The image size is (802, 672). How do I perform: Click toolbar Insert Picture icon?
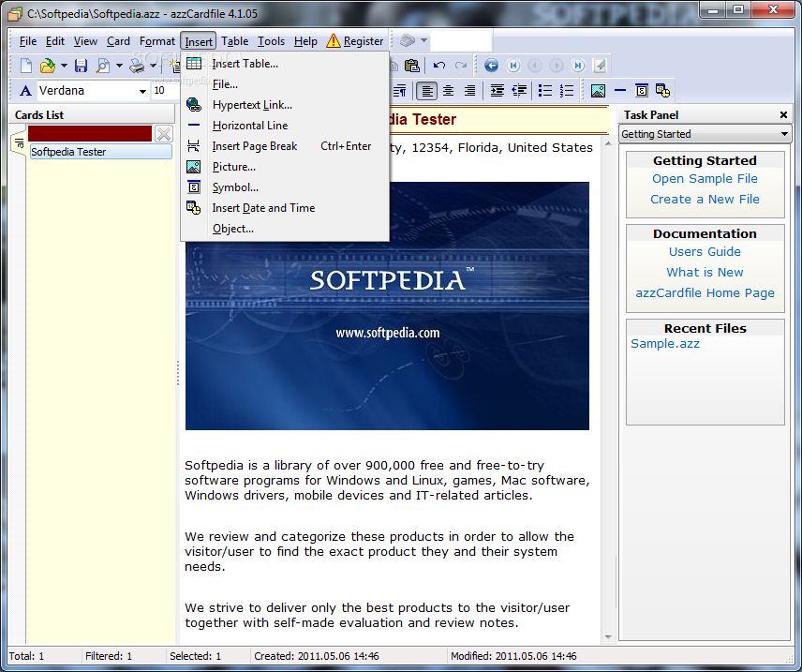tap(598, 91)
